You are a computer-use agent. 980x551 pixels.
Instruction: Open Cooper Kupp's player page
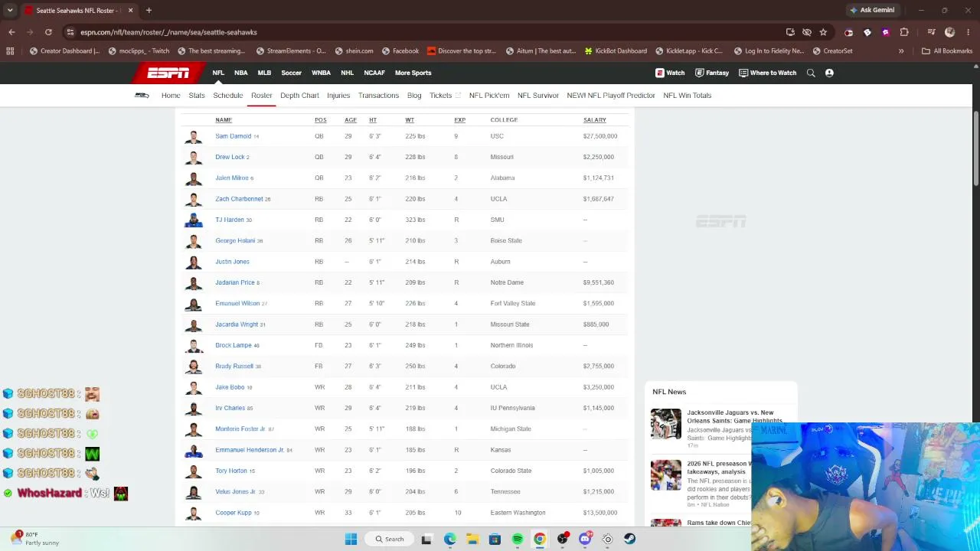tap(234, 513)
